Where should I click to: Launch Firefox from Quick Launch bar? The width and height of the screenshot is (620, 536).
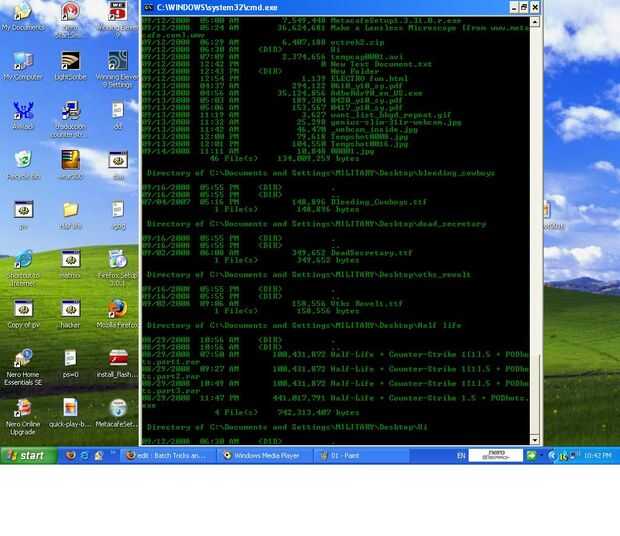point(71,455)
